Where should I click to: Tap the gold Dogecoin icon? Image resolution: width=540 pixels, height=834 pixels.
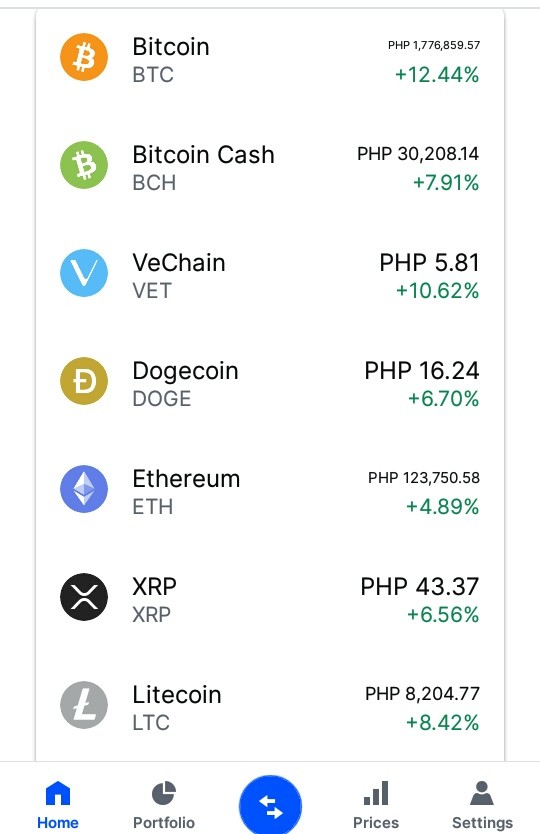pyautogui.click(x=84, y=381)
